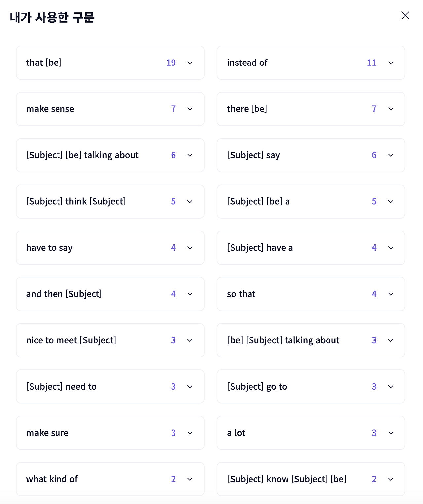The image size is (423, 504).
Task: Expand '[Subject] [be] talking about' chevron
Action: tap(190, 155)
